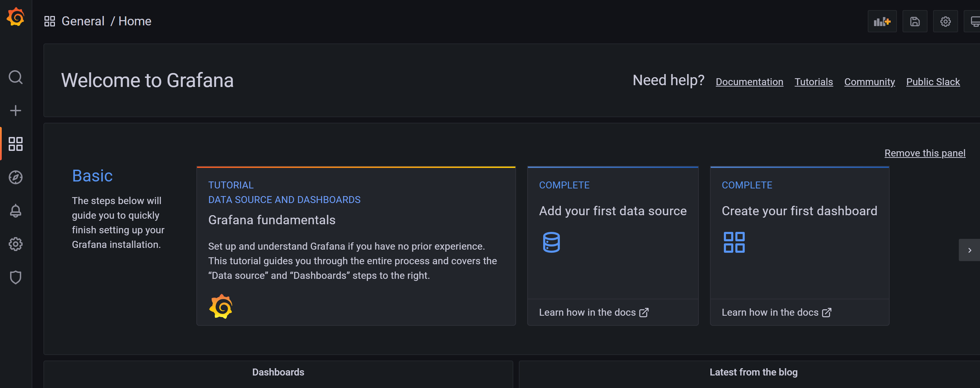Open the Server Admin shield icon

coord(16,277)
